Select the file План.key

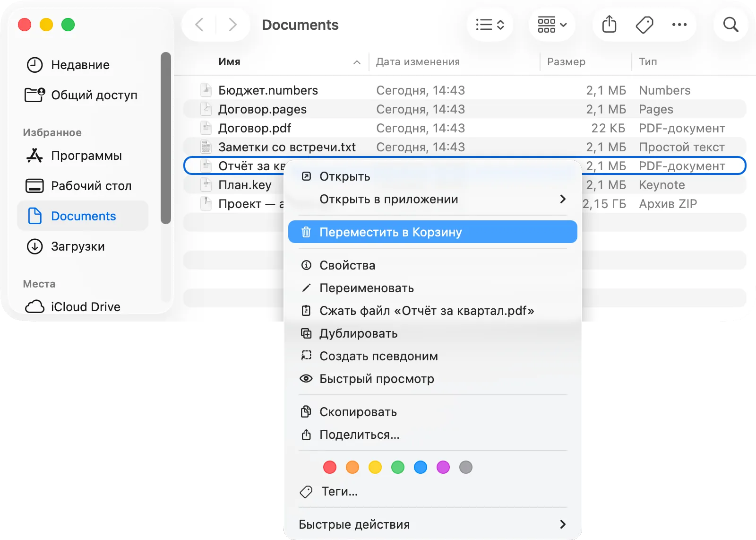[245, 185]
